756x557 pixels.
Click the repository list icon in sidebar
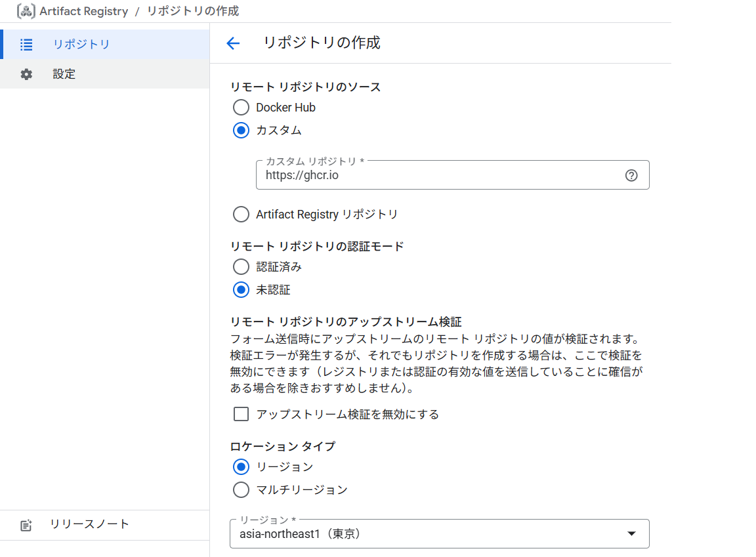click(26, 45)
